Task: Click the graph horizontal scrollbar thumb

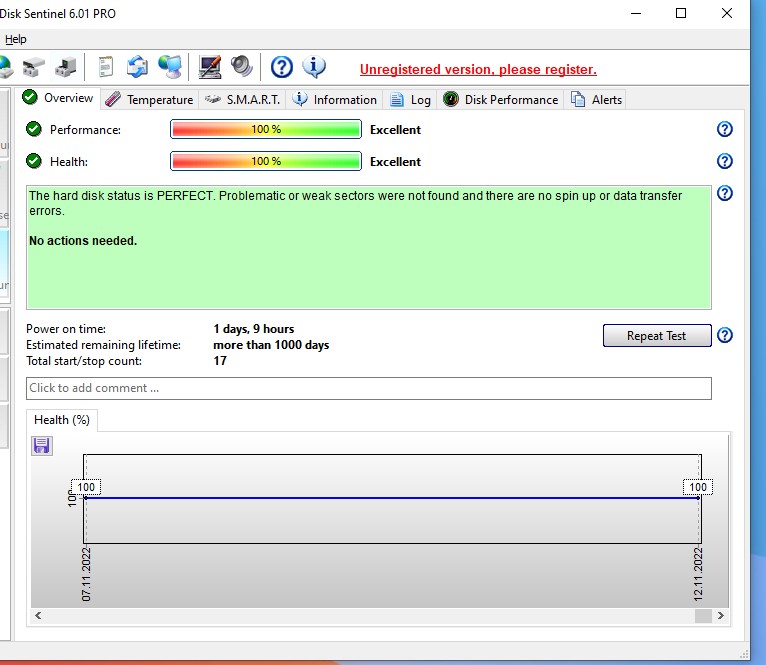Action: tap(703, 616)
